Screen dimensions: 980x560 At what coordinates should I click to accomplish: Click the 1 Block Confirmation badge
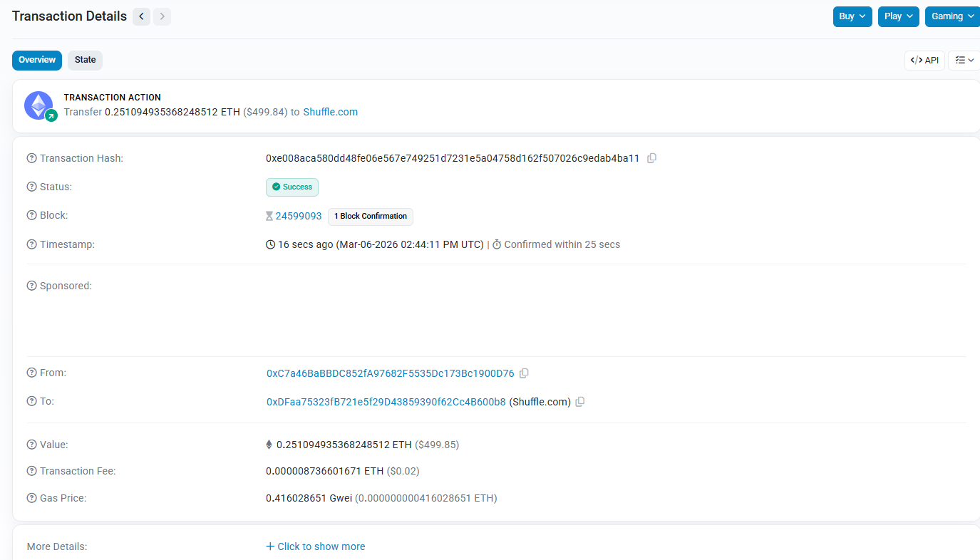[x=370, y=217]
